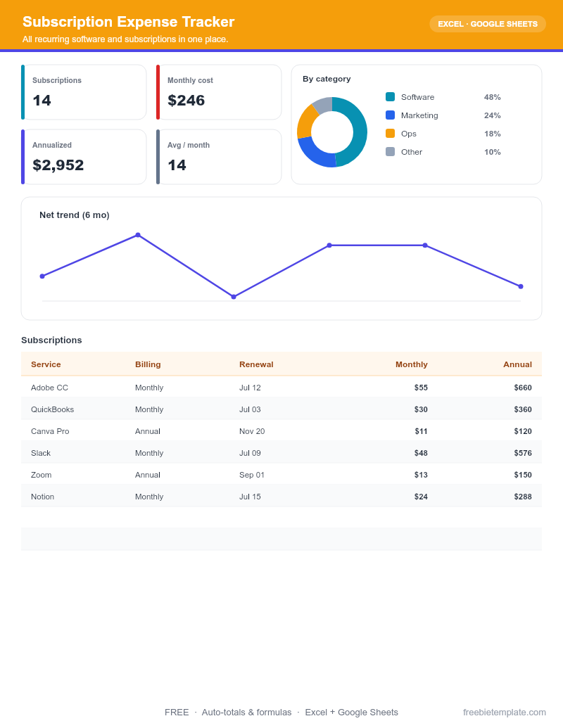Click the EXCEL · GOOGLE SHEETS badge
The height and width of the screenshot is (728, 563).
pyautogui.click(x=487, y=24)
